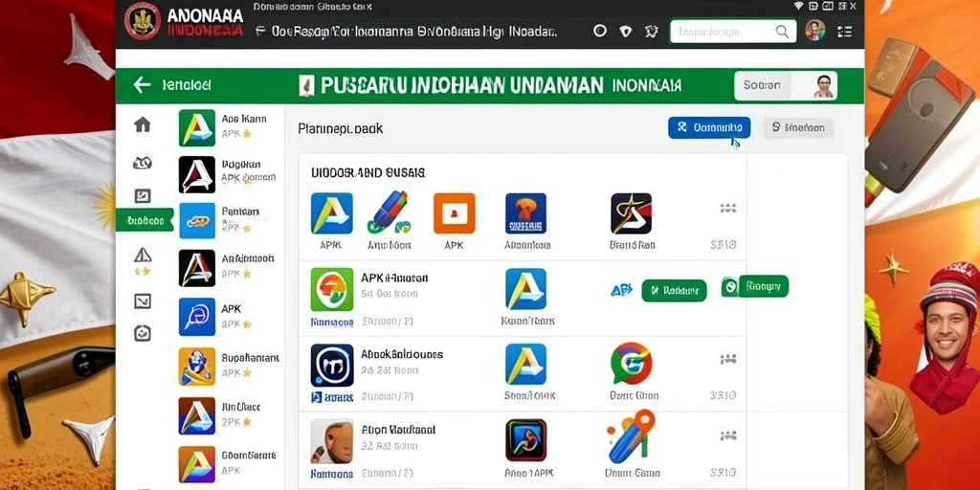Screen dimensions: 980x490
Task: Click the round emblem logo in the top bar
Action: [x=143, y=21]
